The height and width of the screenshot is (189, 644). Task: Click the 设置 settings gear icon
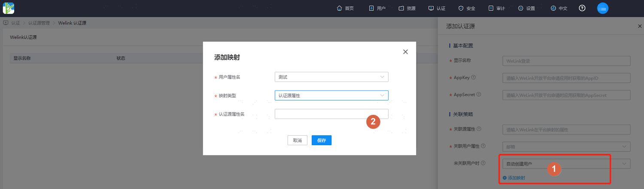[521, 8]
